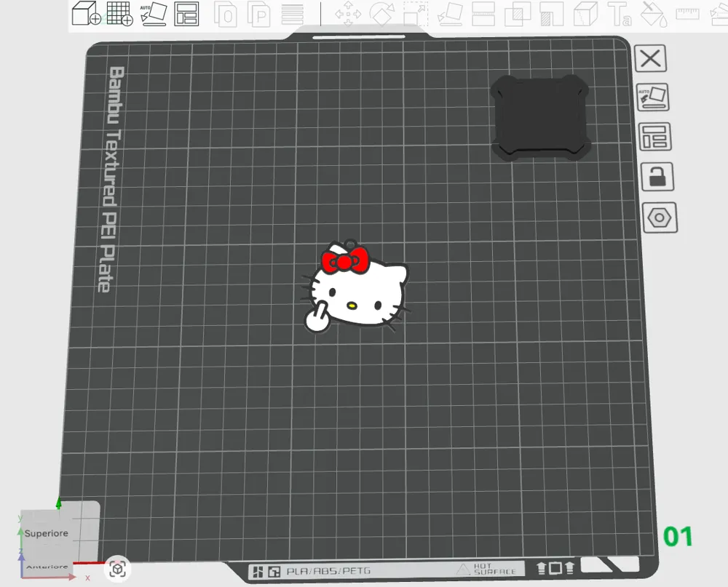Select the Hello Kitty keychain model
This screenshot has width=728, height=587.
pyautogui.click(x=356, y=287)
